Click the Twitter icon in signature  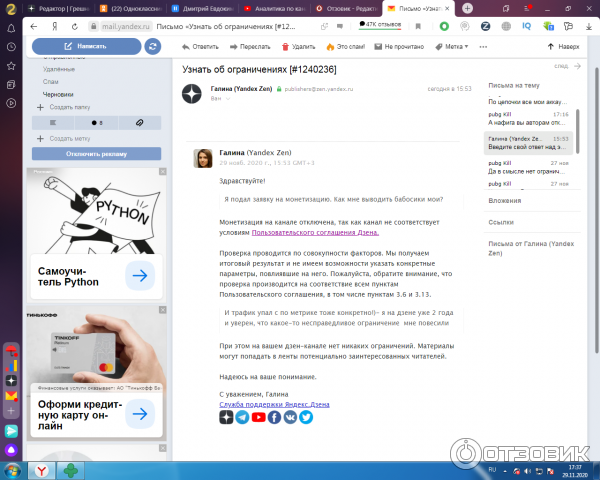coord(306,417)
